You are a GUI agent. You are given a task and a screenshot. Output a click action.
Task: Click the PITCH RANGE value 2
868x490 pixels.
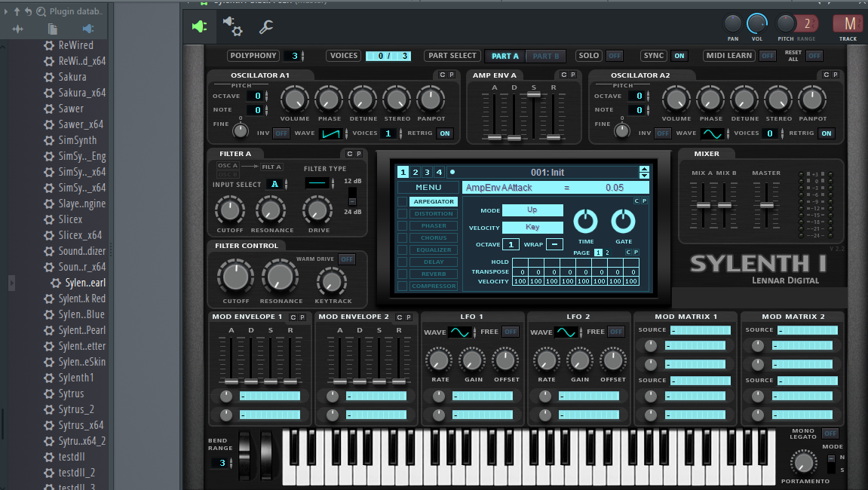[807, 23]
